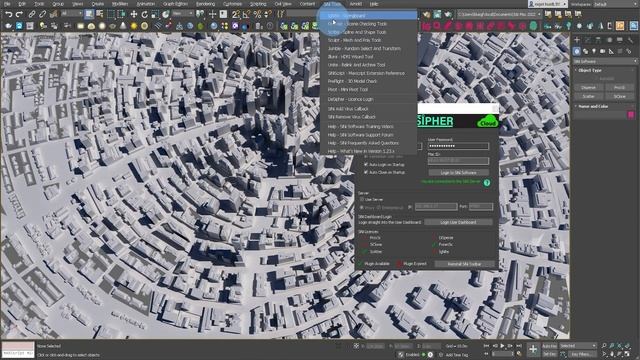
Task: Open the reference coordinate system View dropdown
Action: 182,14
